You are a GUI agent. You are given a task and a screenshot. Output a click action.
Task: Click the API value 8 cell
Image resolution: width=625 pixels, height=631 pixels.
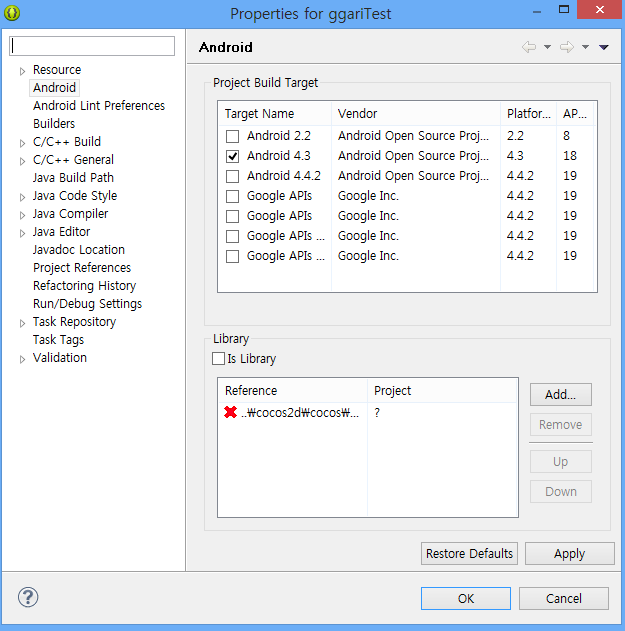pos(566,136)
